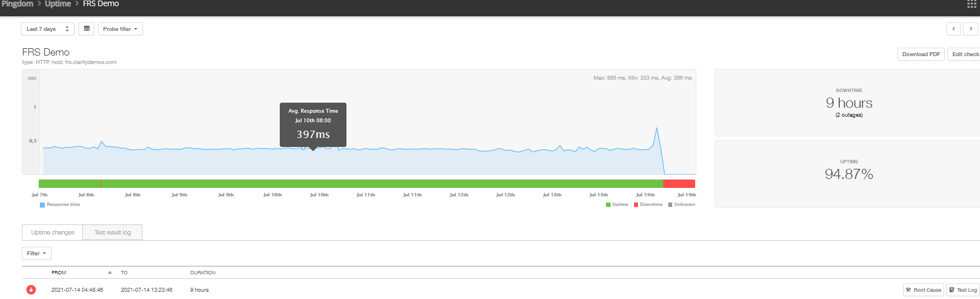Expand the Probe filter dropdown

click(x=121, y=29)
